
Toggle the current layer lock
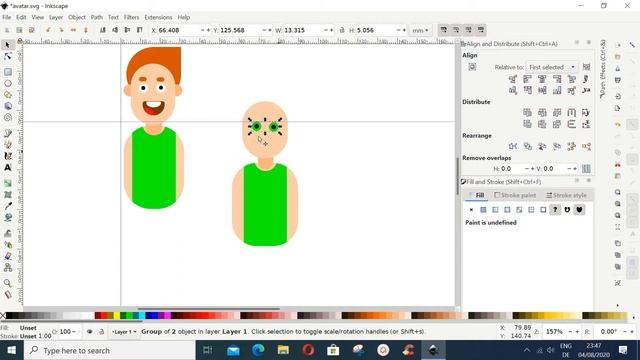point(101,332)
